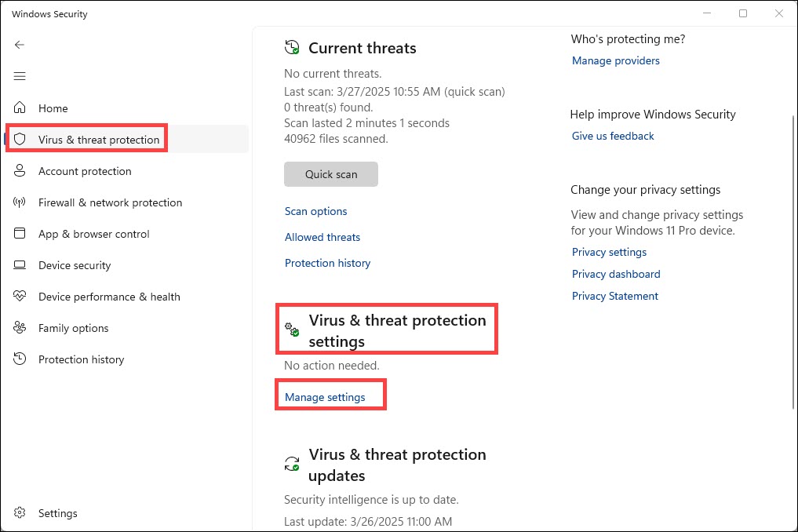Click the Firewall & network signal icon
The height and width of the screenshot is (532, 798).
pyautogui.click(x=20, y=202)
